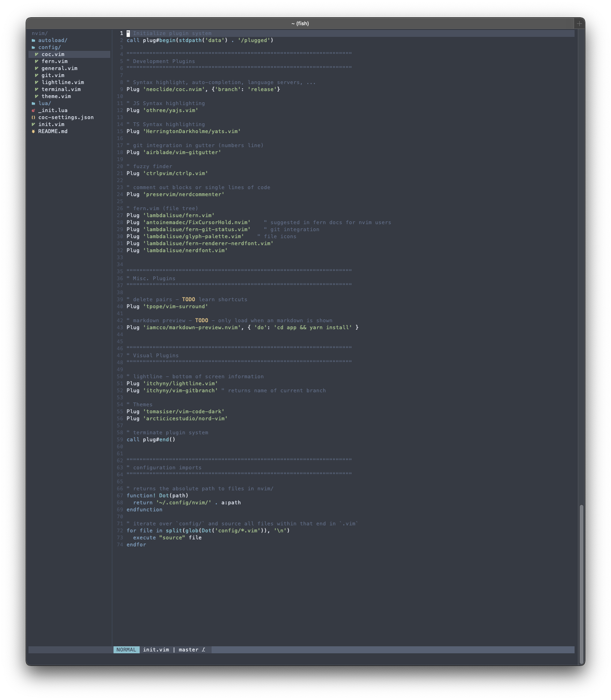Place cursor on 'antoinemadec/FixCursorHold.nvim' string
611x700 pixels.
pos(197,222)
